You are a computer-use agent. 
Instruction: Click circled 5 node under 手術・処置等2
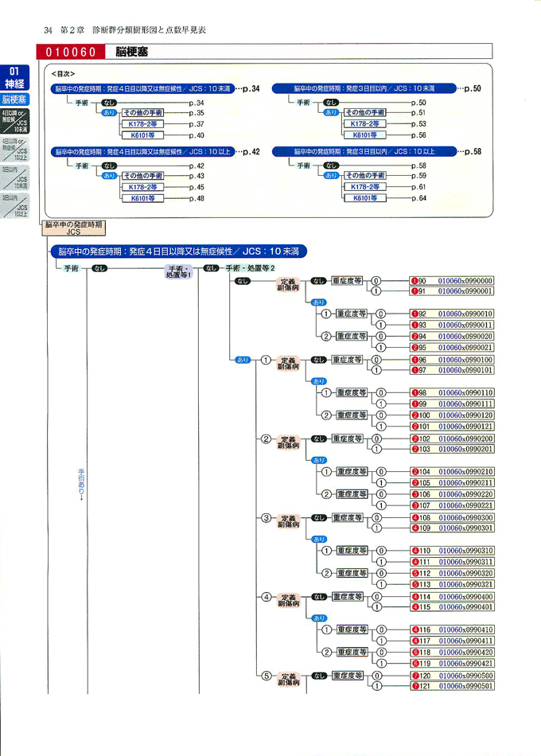(x=267, y=676)
